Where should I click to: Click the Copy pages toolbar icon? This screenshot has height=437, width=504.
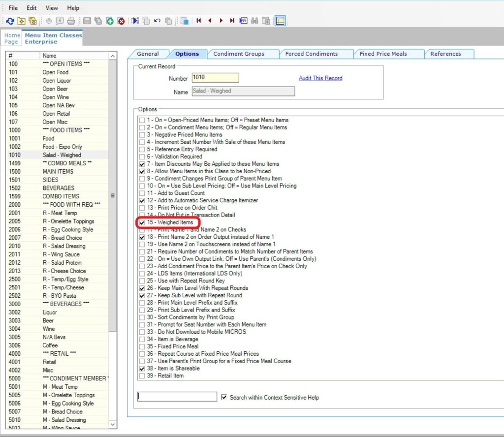tap(146, 21)
